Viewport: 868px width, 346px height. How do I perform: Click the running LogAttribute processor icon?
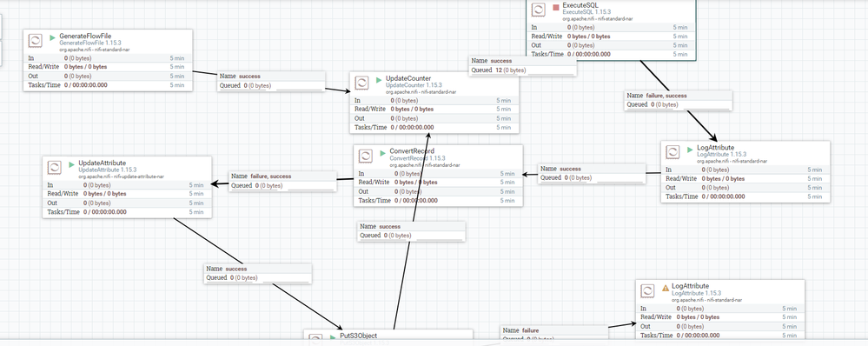673,151
